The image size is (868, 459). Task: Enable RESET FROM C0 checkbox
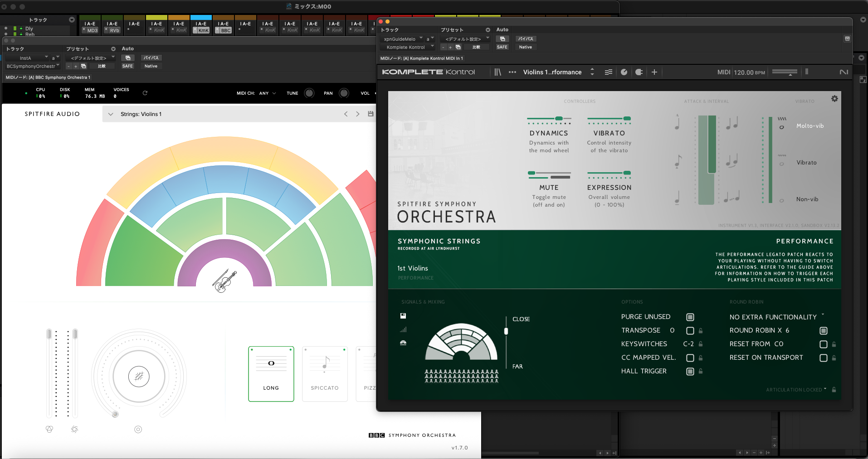824,344
